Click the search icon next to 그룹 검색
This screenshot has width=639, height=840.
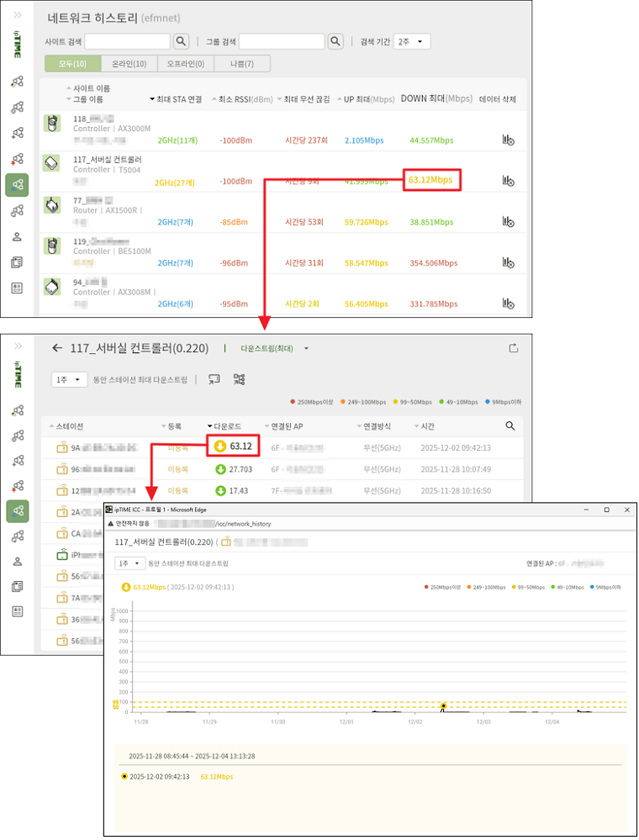[x=335, y=41]
